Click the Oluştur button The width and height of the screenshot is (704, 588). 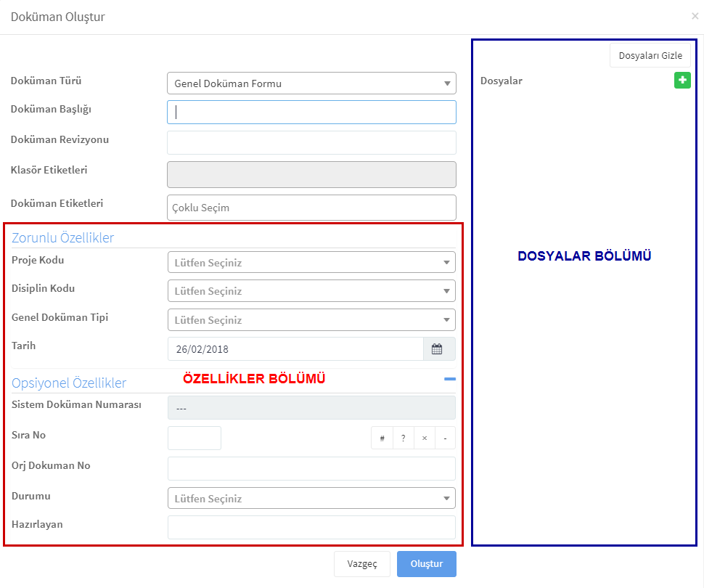(427, 564)
